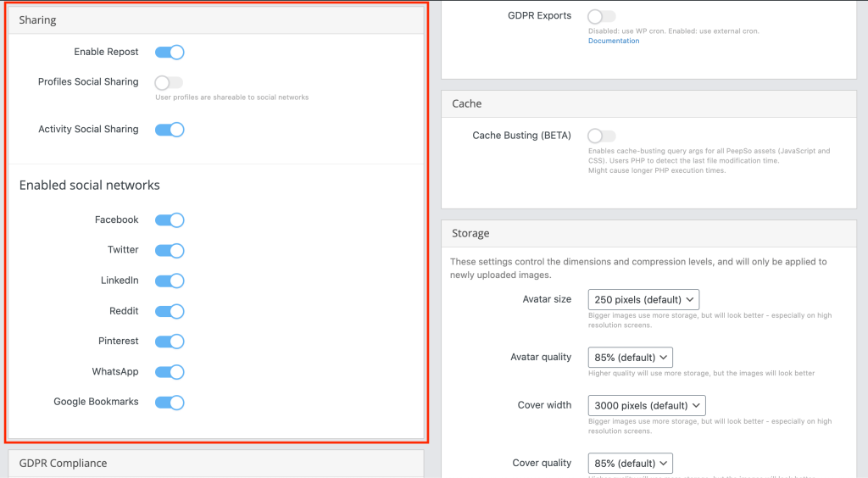Click the Twitter label
868x478 pixels.
click(123, 249)
